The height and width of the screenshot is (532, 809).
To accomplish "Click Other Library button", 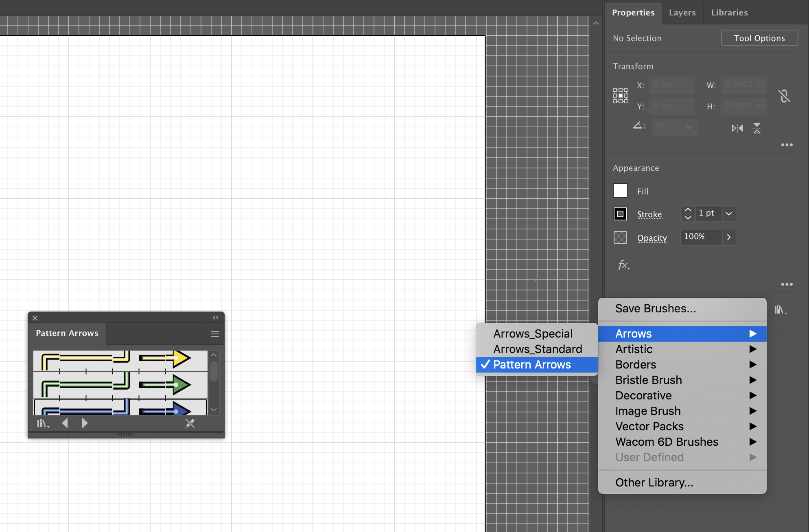I will coord(654,482).
